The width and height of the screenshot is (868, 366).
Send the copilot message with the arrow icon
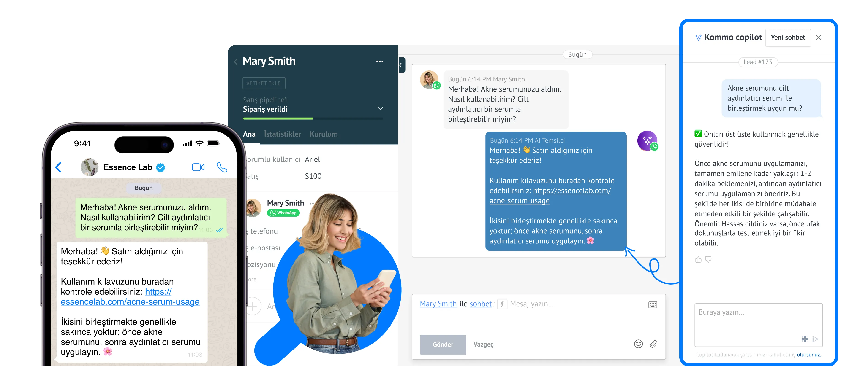point(815,339)
